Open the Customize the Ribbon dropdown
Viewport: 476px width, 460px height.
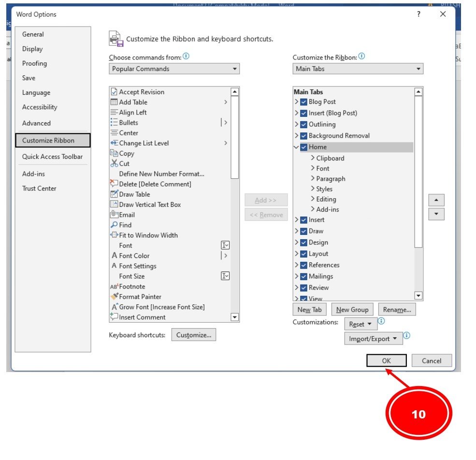pos(358,69)
